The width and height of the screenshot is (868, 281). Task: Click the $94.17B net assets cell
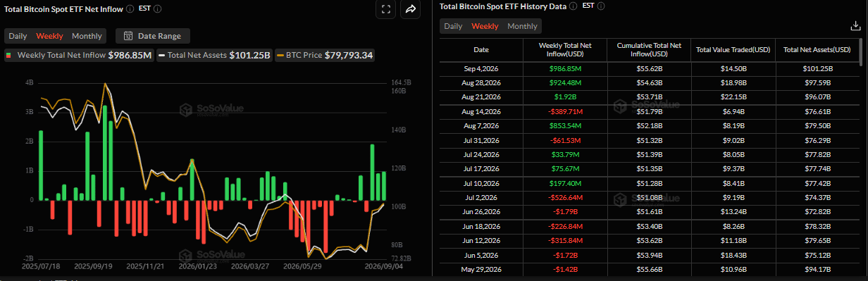[x=817, y=269]
